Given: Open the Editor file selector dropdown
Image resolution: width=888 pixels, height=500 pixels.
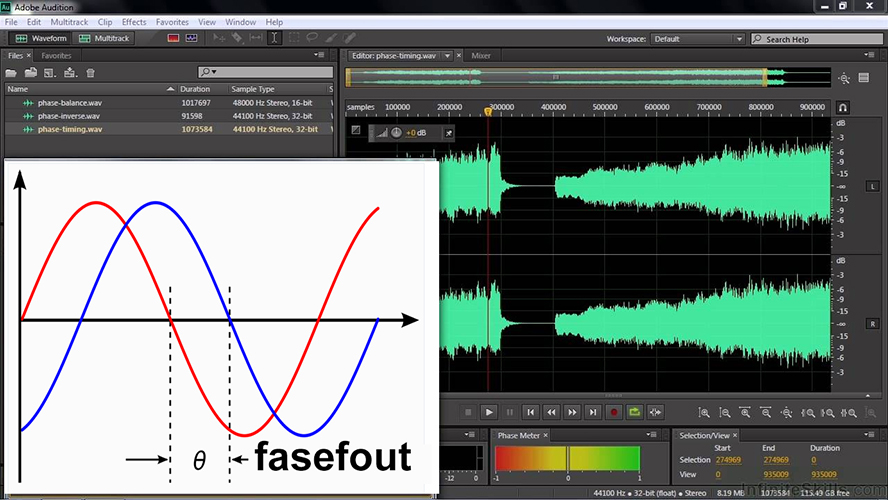Looking at the screenshot, I should click(447, 55).
